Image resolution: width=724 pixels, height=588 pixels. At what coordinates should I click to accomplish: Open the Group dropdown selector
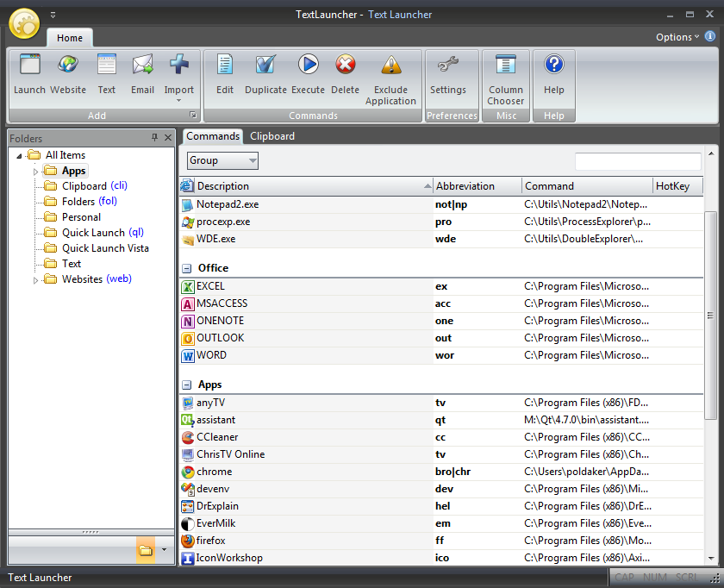[222, 160]
